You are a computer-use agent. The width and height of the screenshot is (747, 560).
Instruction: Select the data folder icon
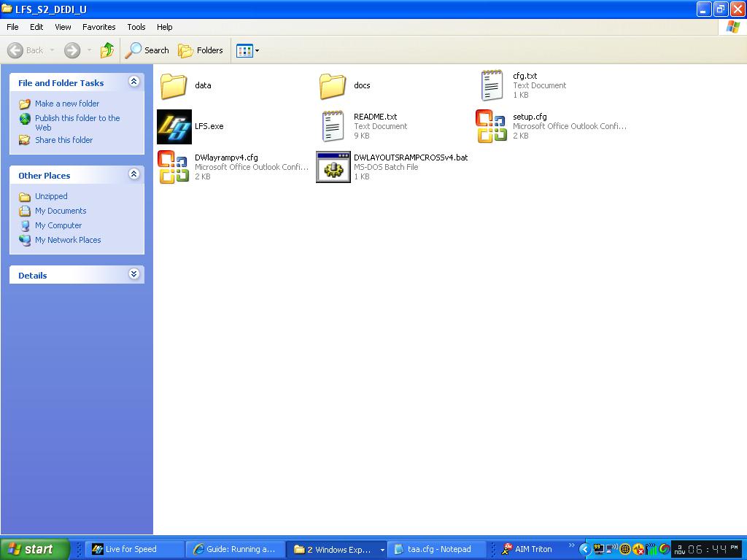click(x=174, y=86)
